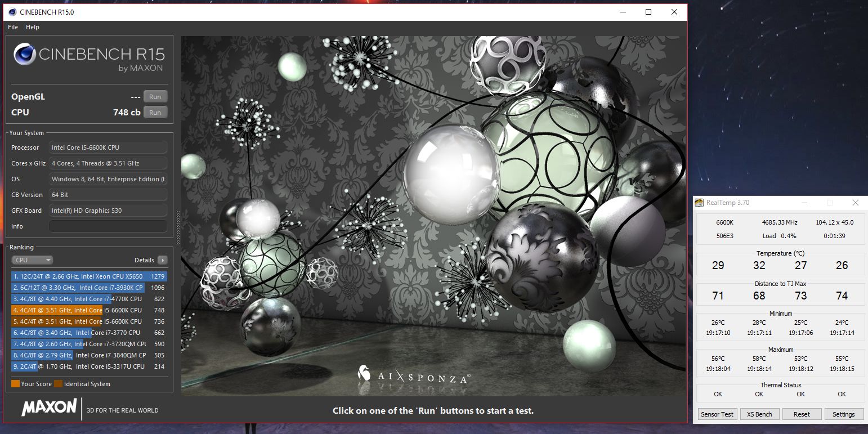Click the orange Your Score legend swatch

point(15,384)
